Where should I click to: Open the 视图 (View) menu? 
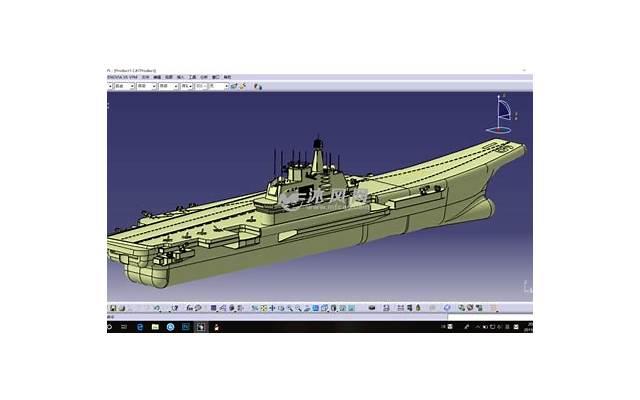169,77
